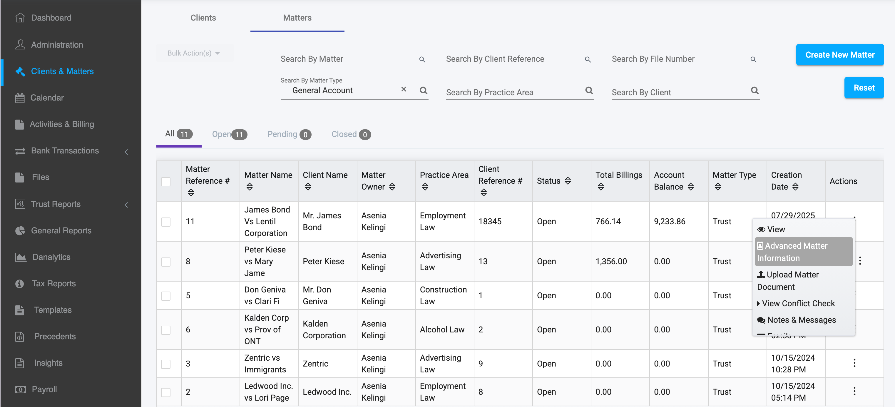This screenshot has height=407, width=895.
Task: Switch to the Clients tab
Action: (203, 18)
